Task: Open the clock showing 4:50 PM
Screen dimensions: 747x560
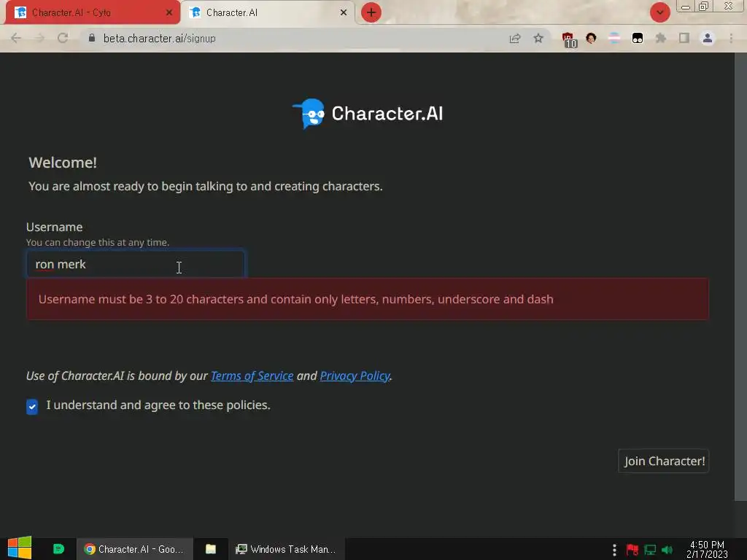Action: click(x=707, y=549)
